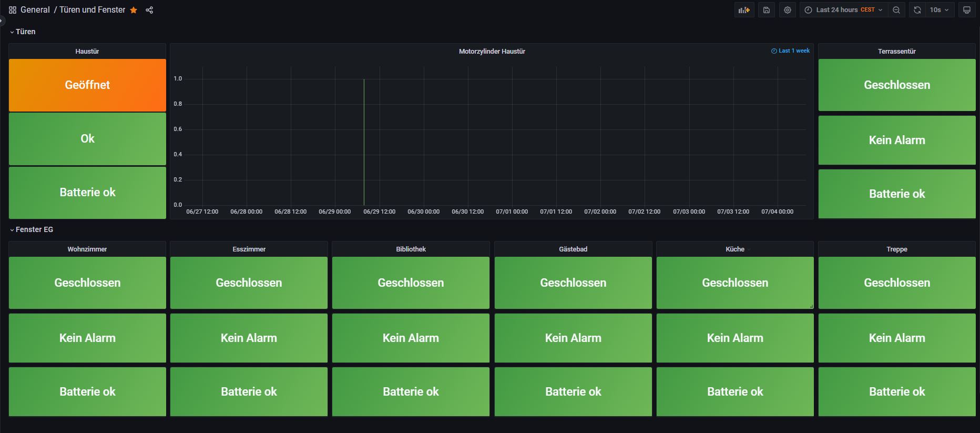Open Treppe panel title menu

click(x=897, y=249)
